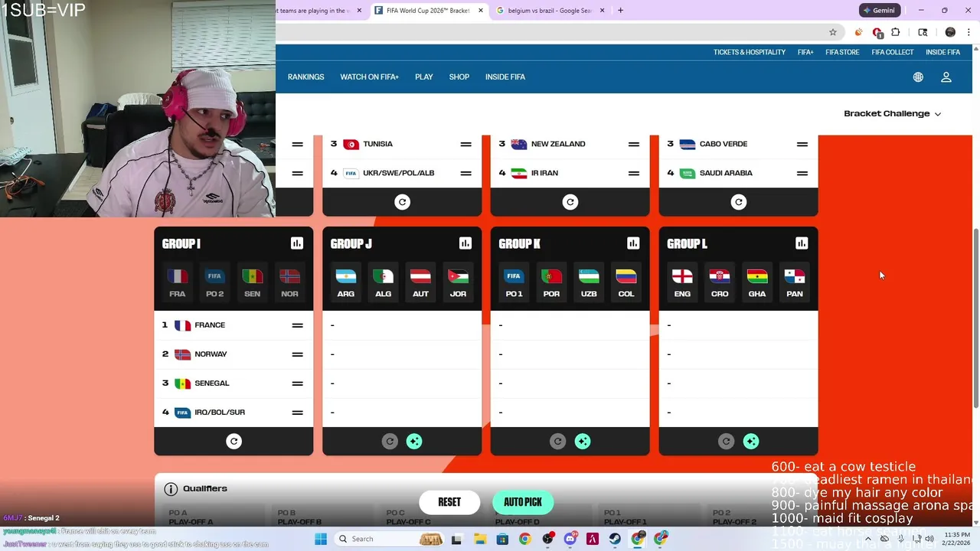Open a new Chrome tab
Screen dimensions: 980x551
coord(620,11)
